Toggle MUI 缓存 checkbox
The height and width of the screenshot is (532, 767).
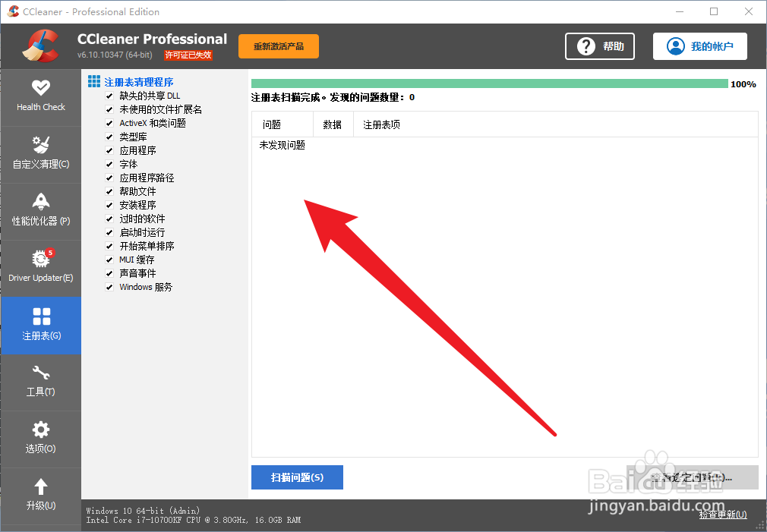coord(109,260)
